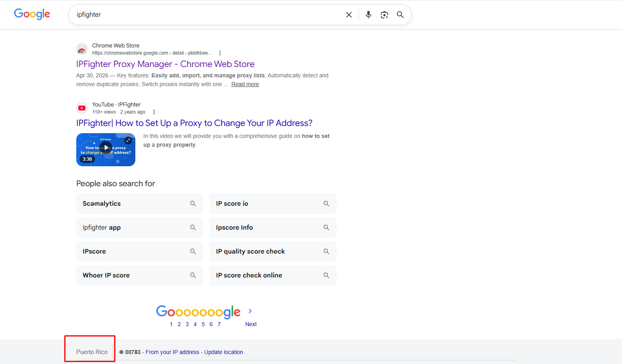Pick the Whoer IP score suggestion

tap(140, 275)
